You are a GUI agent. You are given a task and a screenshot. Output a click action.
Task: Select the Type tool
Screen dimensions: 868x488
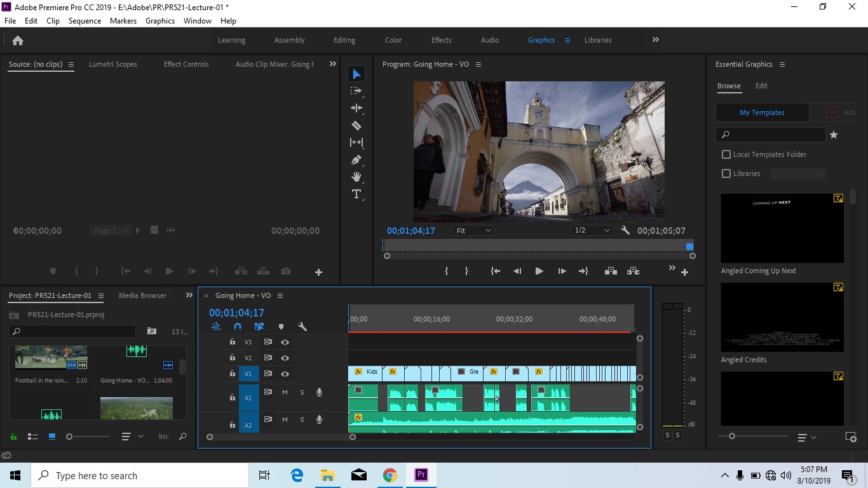(356, 194)
